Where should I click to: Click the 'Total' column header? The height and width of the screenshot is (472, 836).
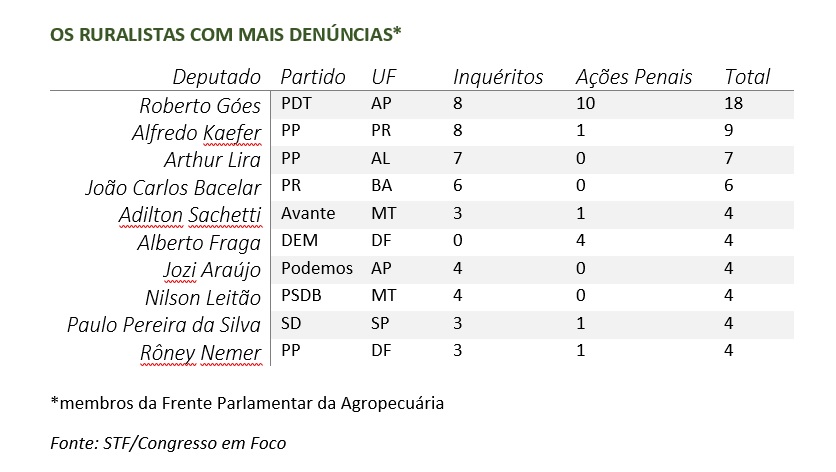pyautogui.click(x=747, y=77)
